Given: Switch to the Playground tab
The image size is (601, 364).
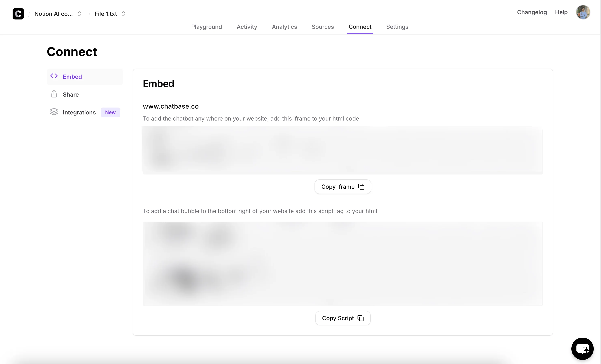Looking at the screenshot, I should click(x=206, y=27).
